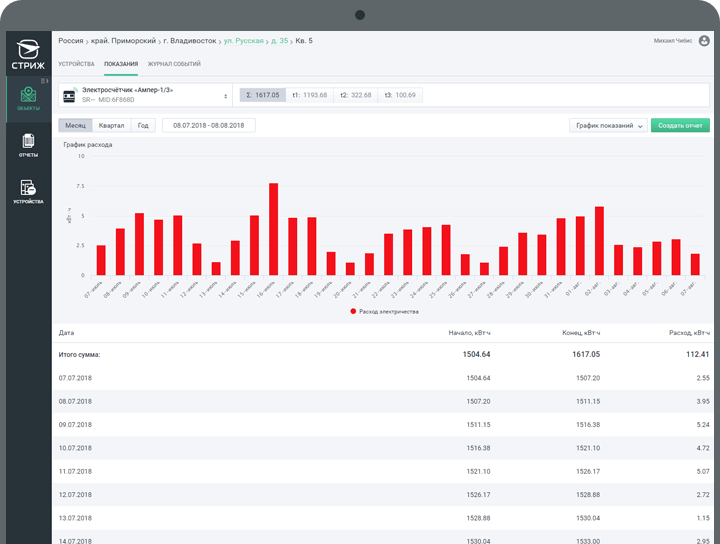
Task: Open the Объекты map section
Action: tap(28, 98)
